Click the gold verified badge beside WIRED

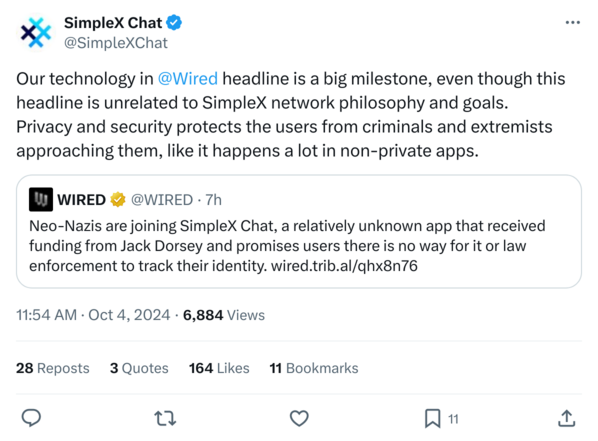tap(118, 200)
